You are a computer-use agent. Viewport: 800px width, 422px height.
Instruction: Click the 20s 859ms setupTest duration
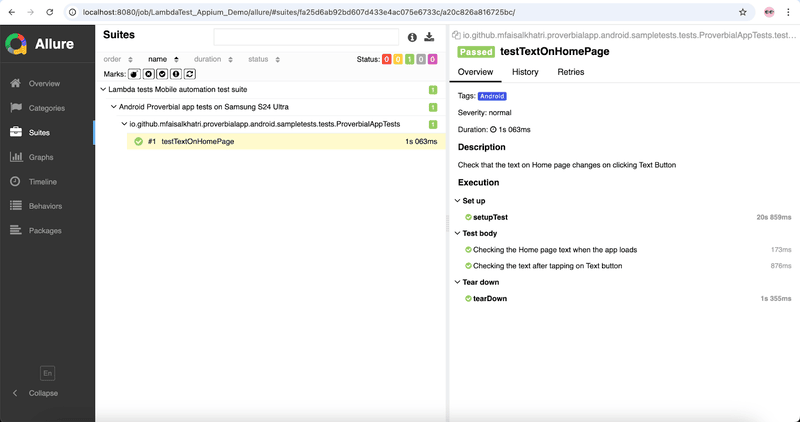[774, 217]
